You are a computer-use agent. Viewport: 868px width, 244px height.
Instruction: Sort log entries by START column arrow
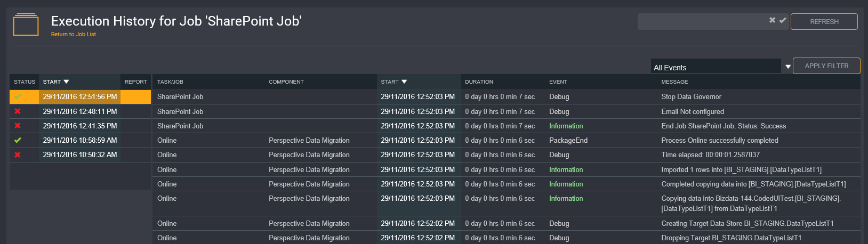tap(404, 82)
